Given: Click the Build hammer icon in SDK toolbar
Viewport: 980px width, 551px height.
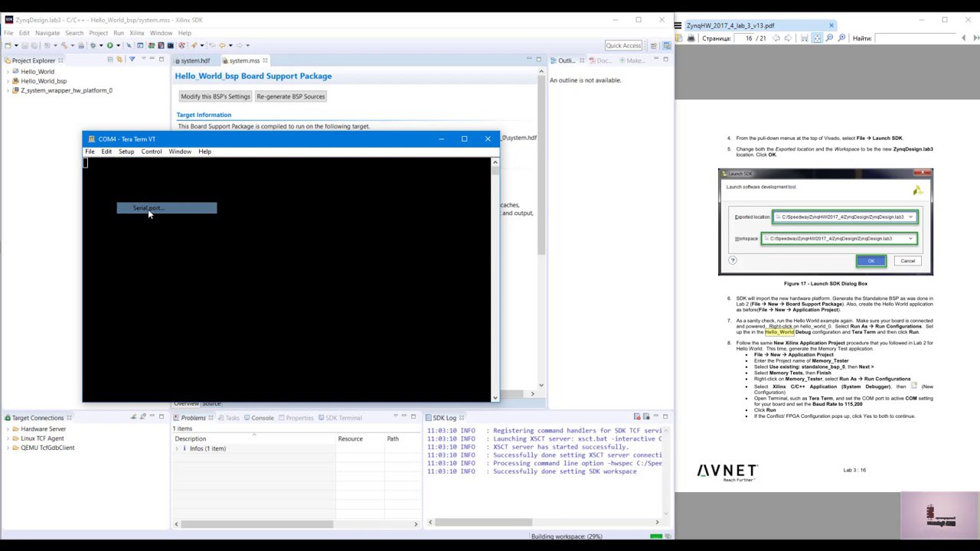Looking at the screenshot, I should pyautogui.click(x=64, y=45).
